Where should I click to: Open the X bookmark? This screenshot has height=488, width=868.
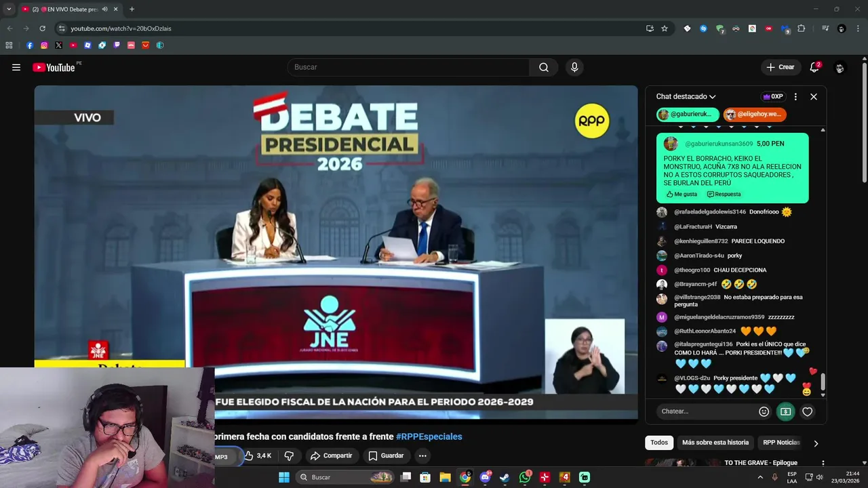click(58, 45)
